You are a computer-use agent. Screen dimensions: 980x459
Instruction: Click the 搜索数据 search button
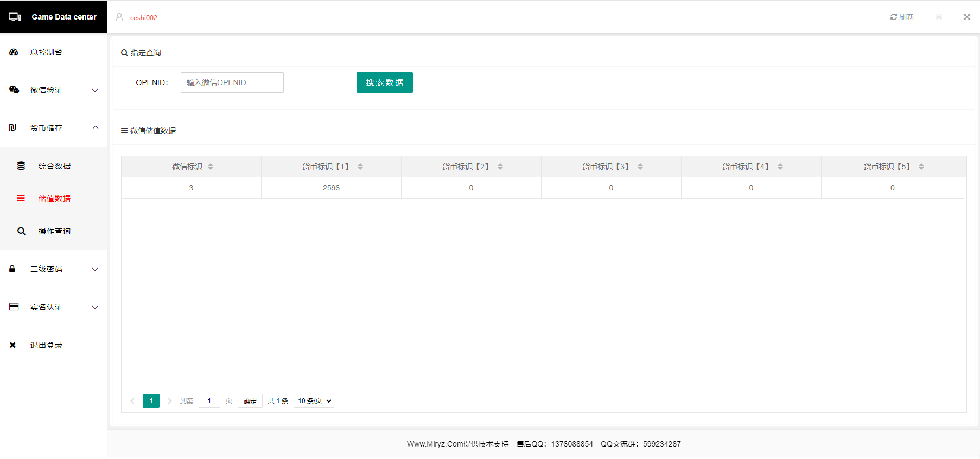(384, 82)
